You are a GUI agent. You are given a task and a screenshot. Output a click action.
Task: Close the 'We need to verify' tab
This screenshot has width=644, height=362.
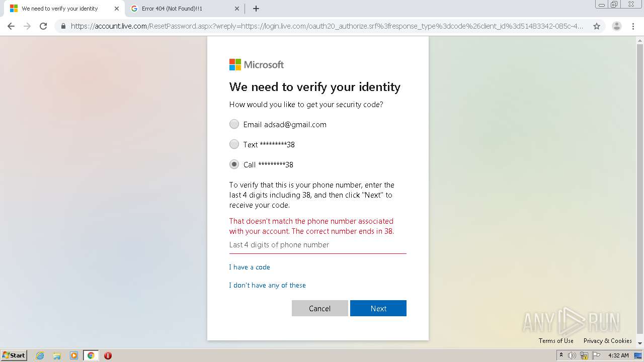point(117,9)
